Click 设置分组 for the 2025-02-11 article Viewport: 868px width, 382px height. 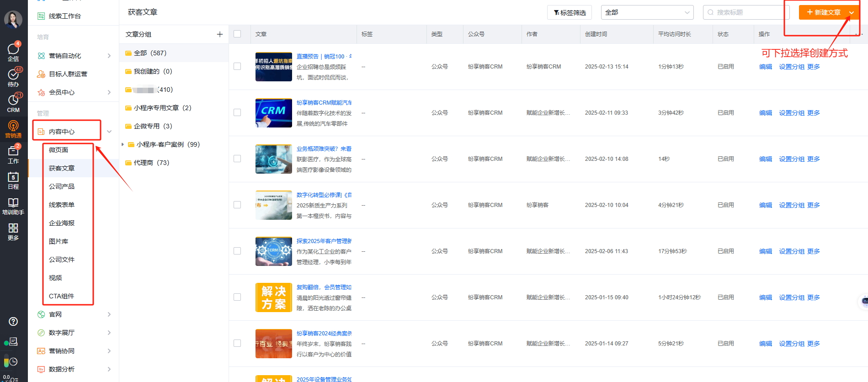point(792,113)
